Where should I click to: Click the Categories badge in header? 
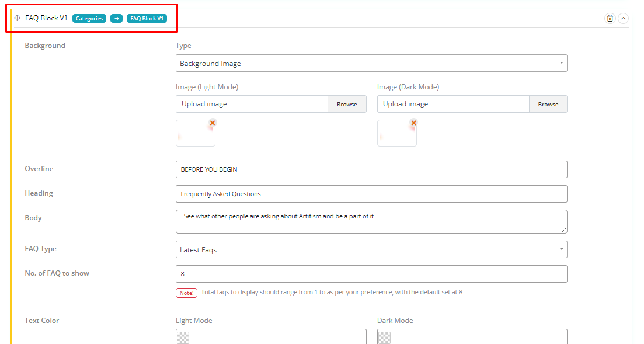[89, 18]
